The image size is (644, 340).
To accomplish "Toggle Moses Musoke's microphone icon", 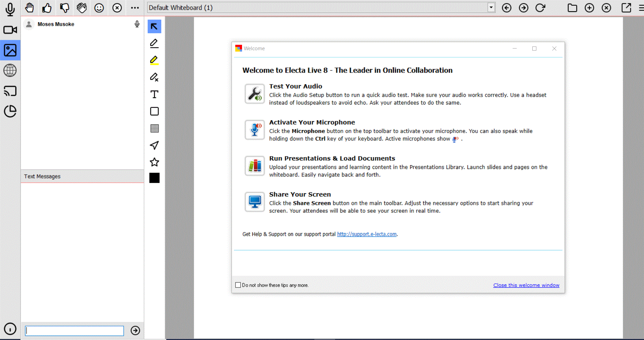I will coord(137,24).
